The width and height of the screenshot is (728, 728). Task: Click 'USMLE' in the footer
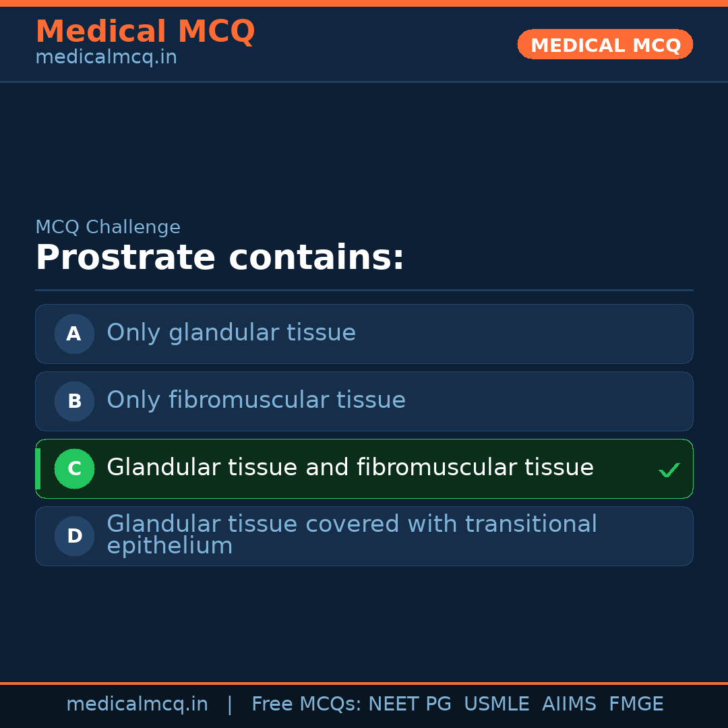(x=496, y=704)
